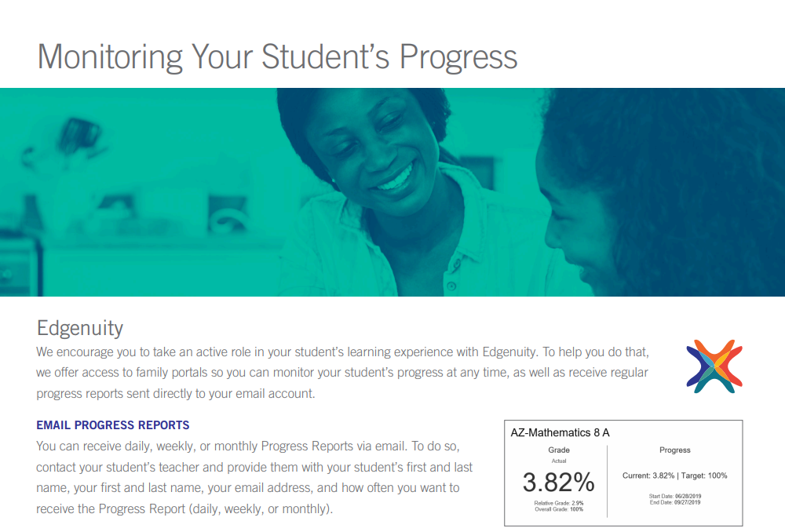Click the Overall Grade 100% line
Image resolution: width=785 pixels, height=532 pixels.
point(559,509)
